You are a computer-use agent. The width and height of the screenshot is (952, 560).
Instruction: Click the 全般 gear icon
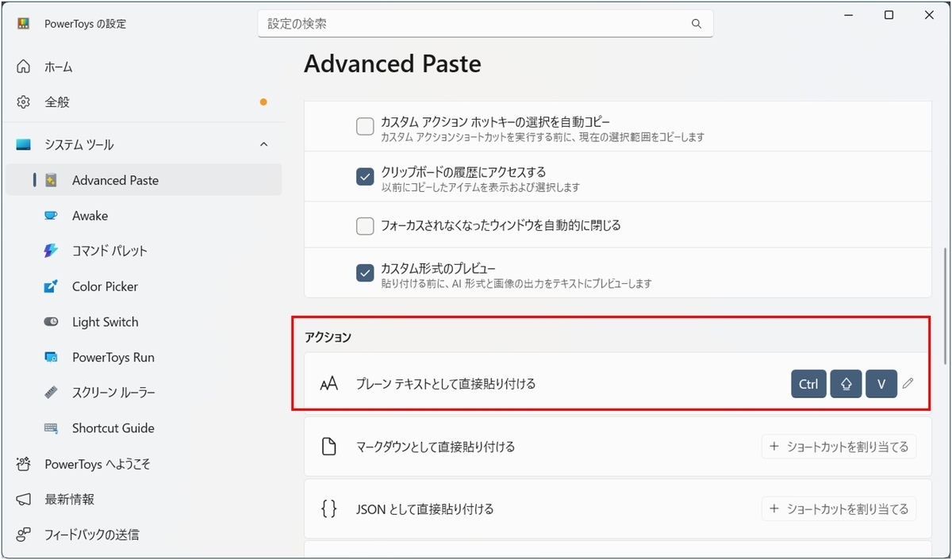click(24, 102)
